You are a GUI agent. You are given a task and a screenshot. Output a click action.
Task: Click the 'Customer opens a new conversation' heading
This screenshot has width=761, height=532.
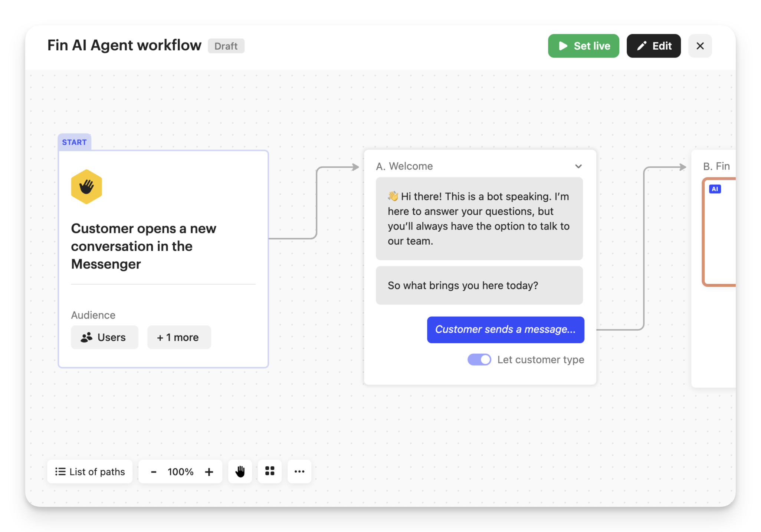pyautogui.click(x=144, y=246)
